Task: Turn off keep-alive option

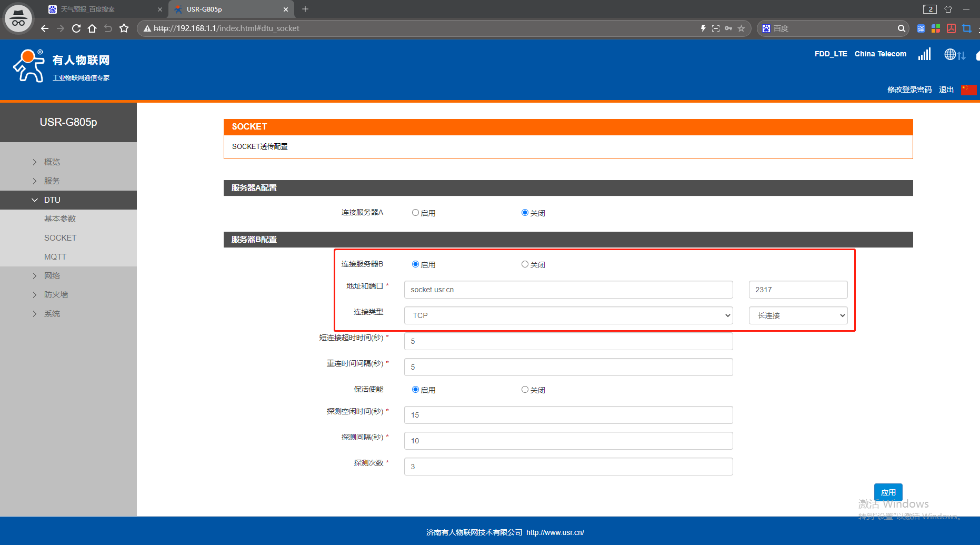Action: (x=525, y=390)
